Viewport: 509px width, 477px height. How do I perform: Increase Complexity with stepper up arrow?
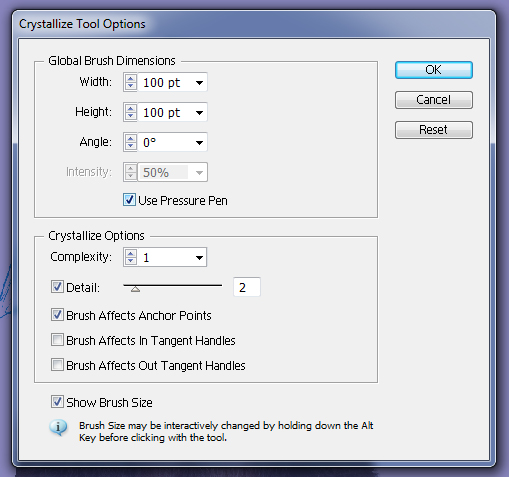coord(130,254)
